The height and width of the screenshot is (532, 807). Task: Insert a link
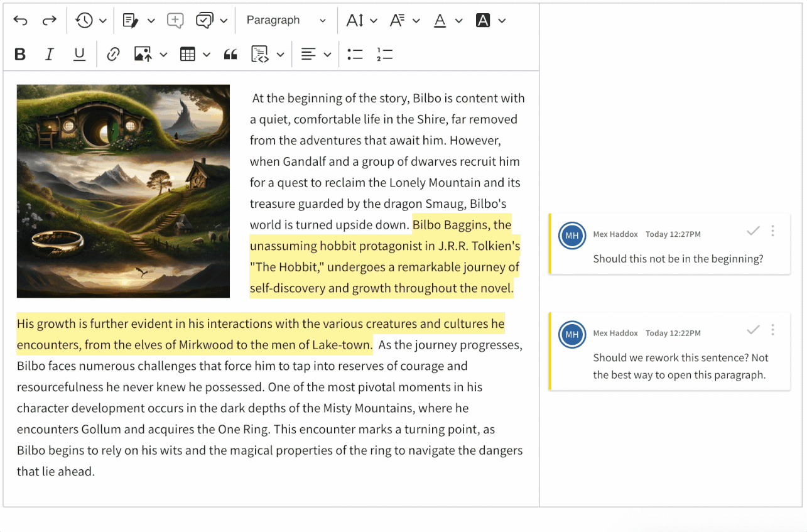pos(113,55)
